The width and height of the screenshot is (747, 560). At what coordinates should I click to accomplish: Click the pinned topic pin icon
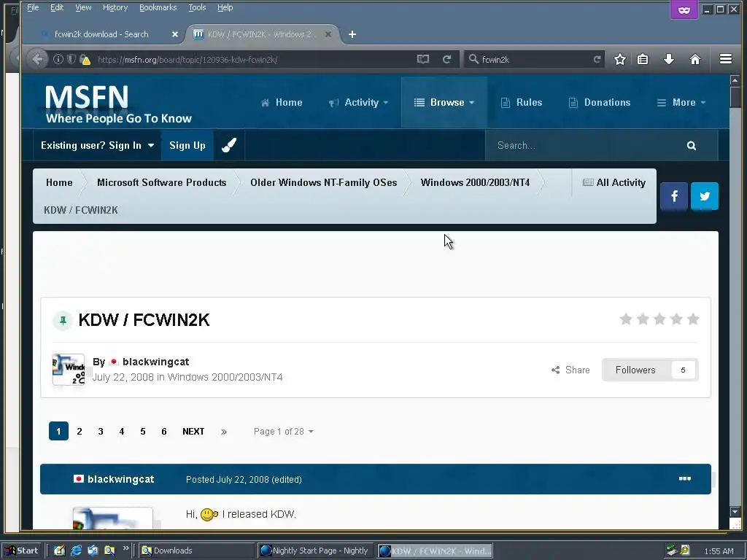coord(63,321)
